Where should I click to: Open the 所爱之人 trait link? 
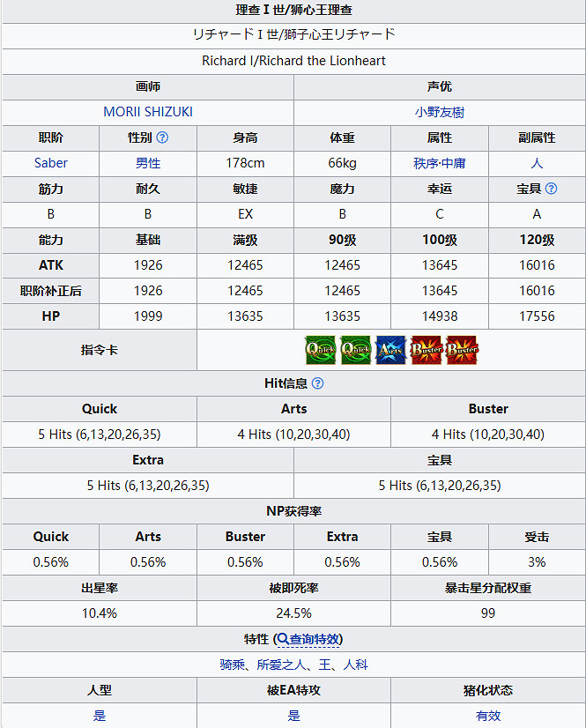click(281, 665)
